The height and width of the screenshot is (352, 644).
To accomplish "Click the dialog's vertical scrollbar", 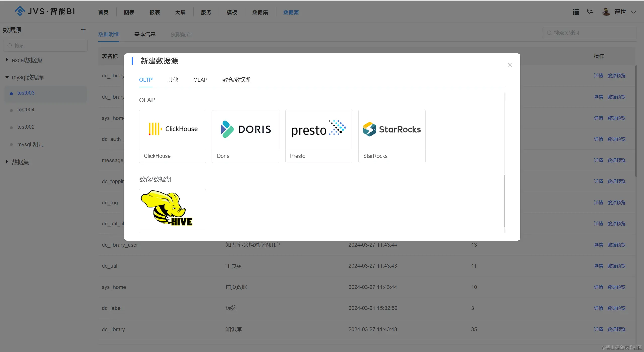I will tap(504, 200).
